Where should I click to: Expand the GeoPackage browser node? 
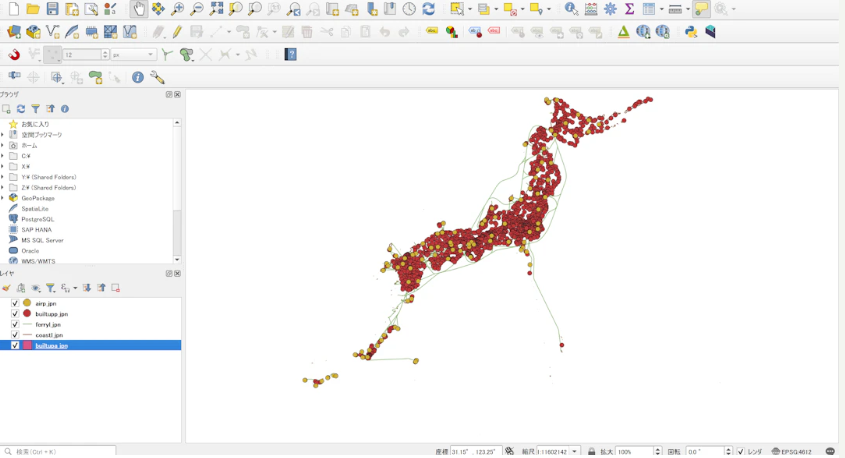(3, 198)
